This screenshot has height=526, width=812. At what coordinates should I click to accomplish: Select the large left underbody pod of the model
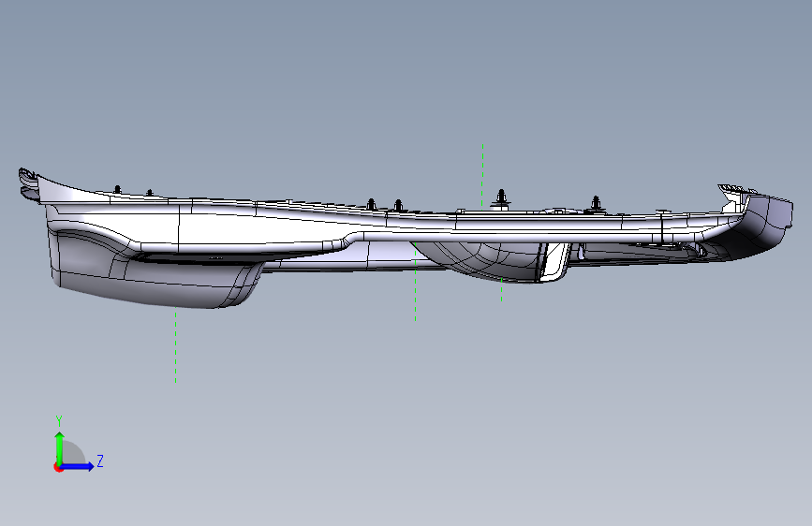tap(155, 282)
